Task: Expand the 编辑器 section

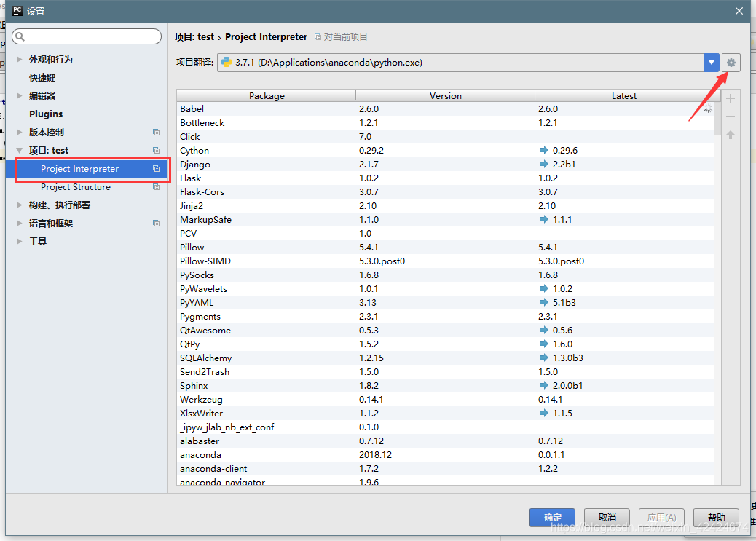Action: click(x=19, y=95)
